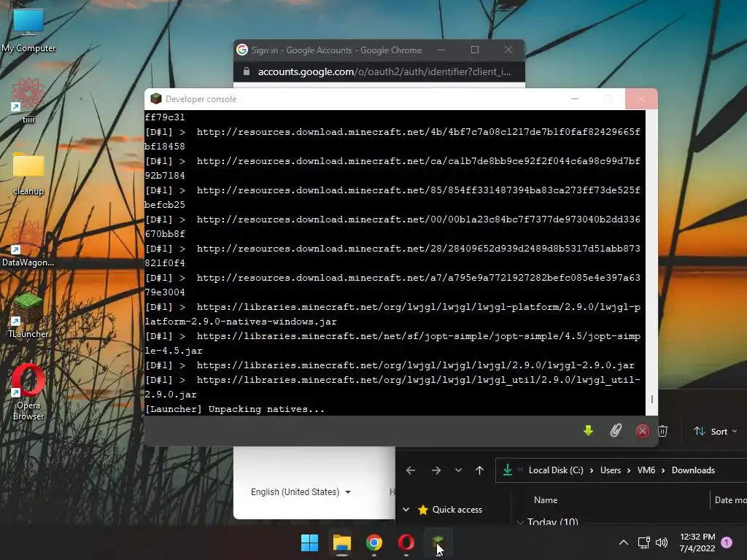Sort by the Name column header
Image resolution: width=747 pixels, height=560 pixels.
tap(546, 500)
